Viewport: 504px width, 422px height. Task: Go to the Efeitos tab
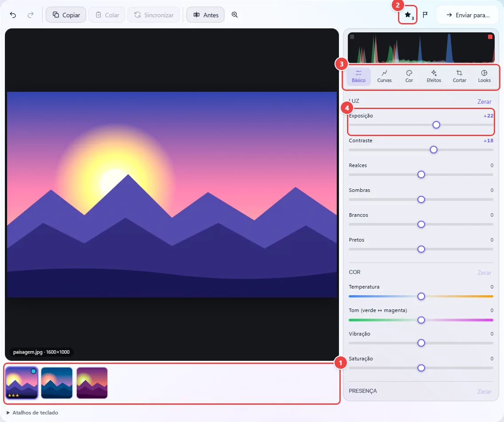point(433,76)
